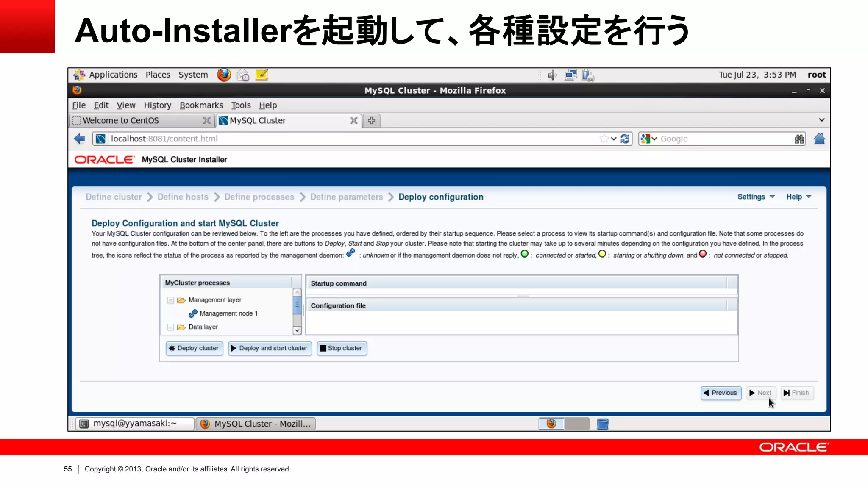This screenshot has height=488, width=868.
Task: Launch Firefox from the GNOME top panel
Action: [x=224, y=75]
